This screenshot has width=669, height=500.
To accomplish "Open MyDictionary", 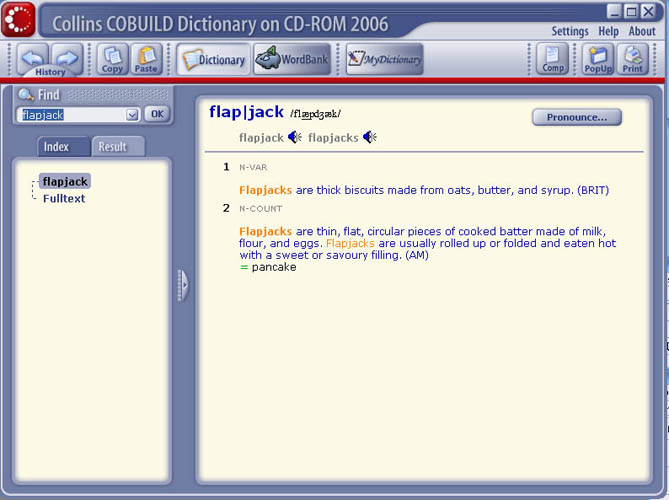I will [x=384, y=59].
